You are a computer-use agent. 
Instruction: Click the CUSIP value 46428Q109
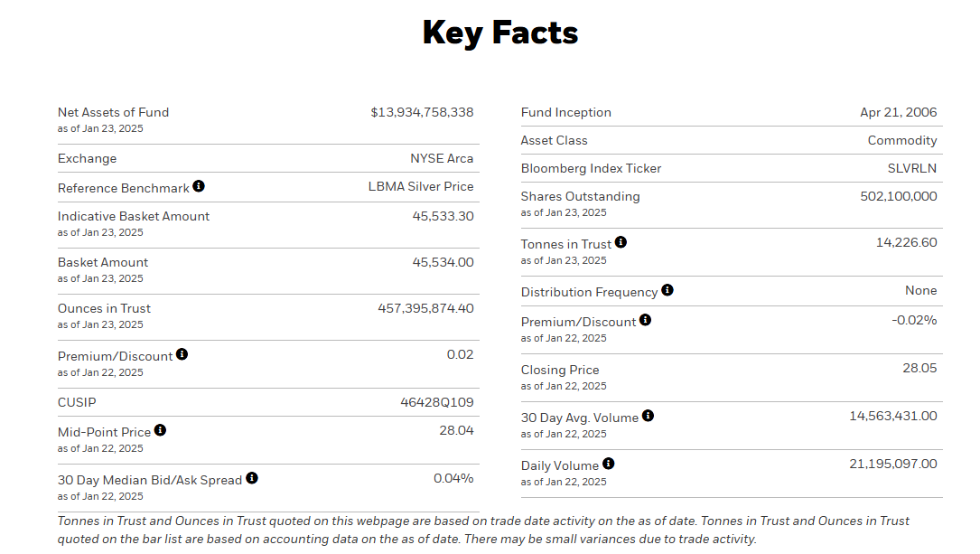tap(437, 402)
